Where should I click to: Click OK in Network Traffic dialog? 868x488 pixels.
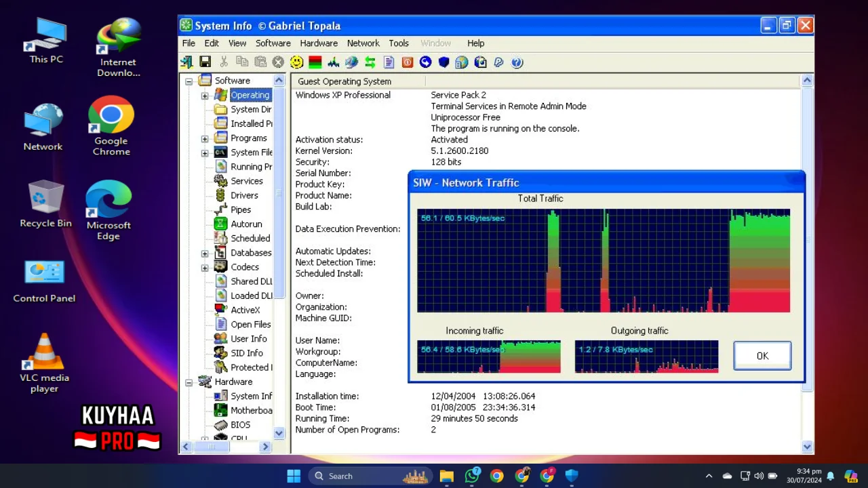762,356
